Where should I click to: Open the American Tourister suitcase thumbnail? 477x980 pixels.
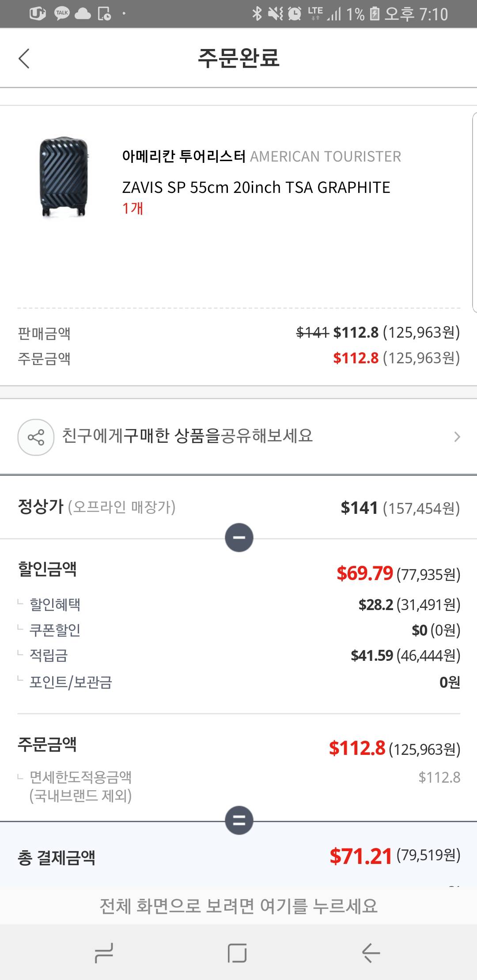point(64,177)
